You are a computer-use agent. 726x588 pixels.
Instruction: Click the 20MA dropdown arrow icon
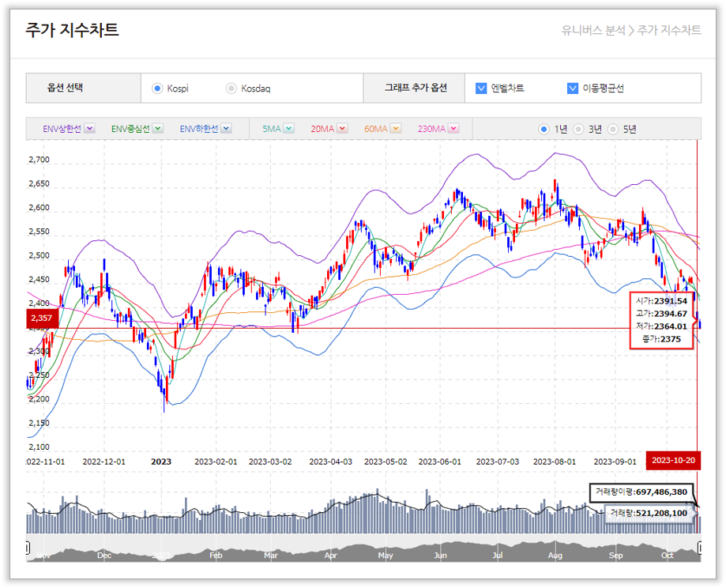[x=342, y=129]
